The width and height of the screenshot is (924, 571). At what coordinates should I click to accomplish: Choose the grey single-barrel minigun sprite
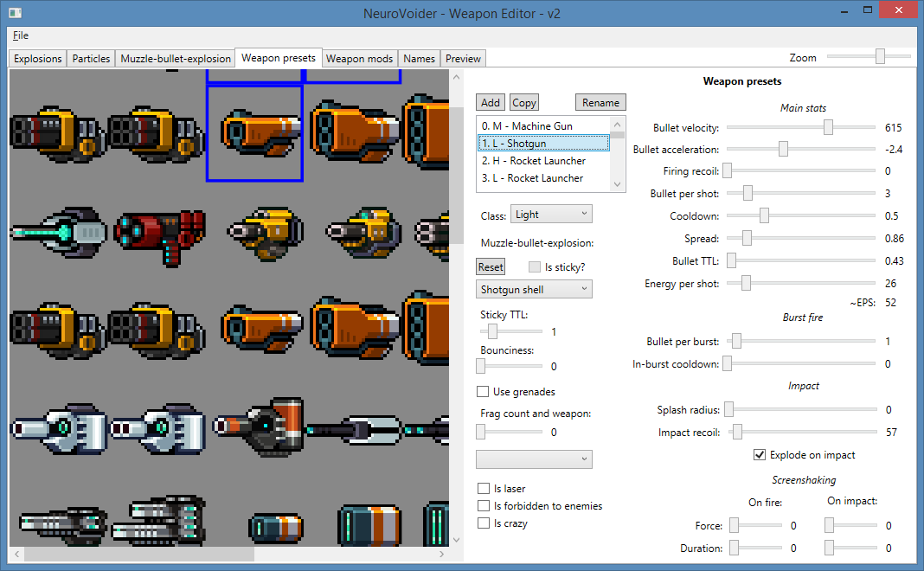63,526
